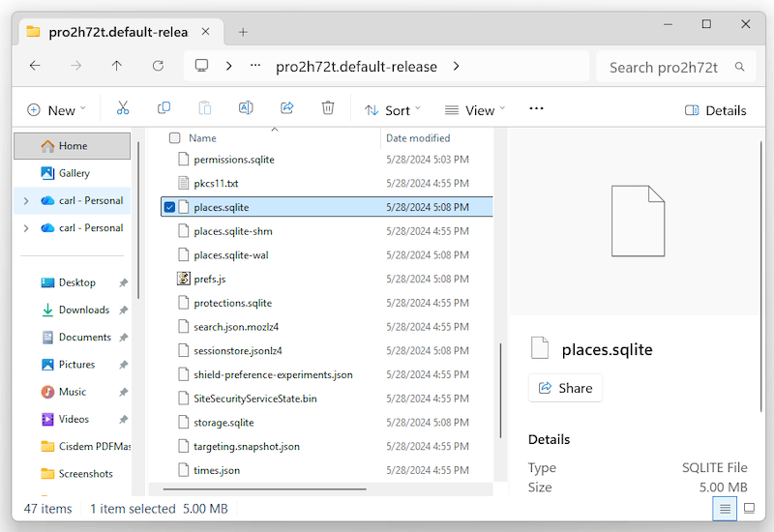This screenshot has width=774, height=532.
Task: Sort by the Name column header
Action: tap(202, 138)
